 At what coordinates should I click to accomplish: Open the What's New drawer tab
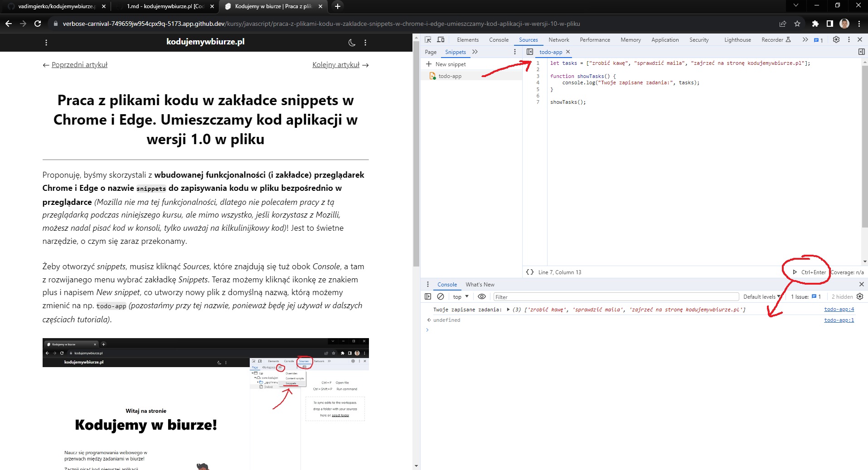[x=480, y=285]
